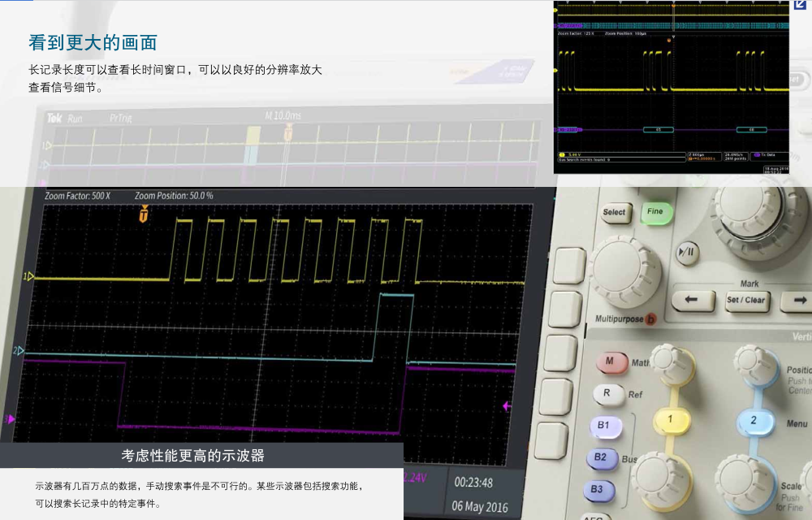
Task: Click the channel 3 magenta ground marker
Action: 9,419
